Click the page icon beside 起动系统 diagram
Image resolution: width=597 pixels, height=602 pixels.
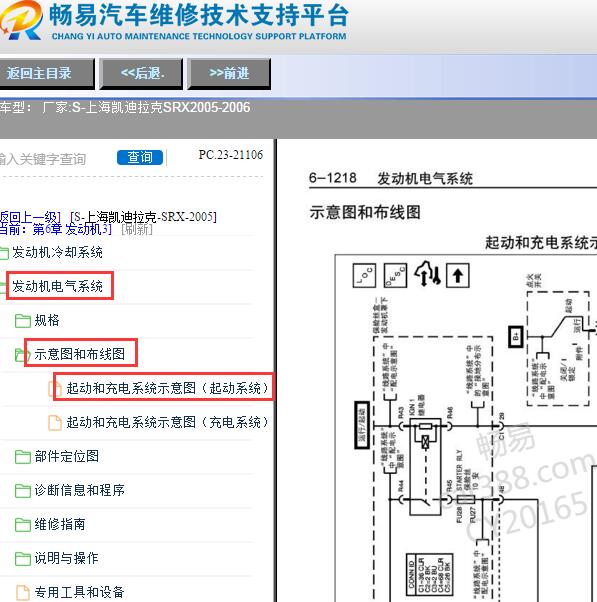click(x=55, y=389)
